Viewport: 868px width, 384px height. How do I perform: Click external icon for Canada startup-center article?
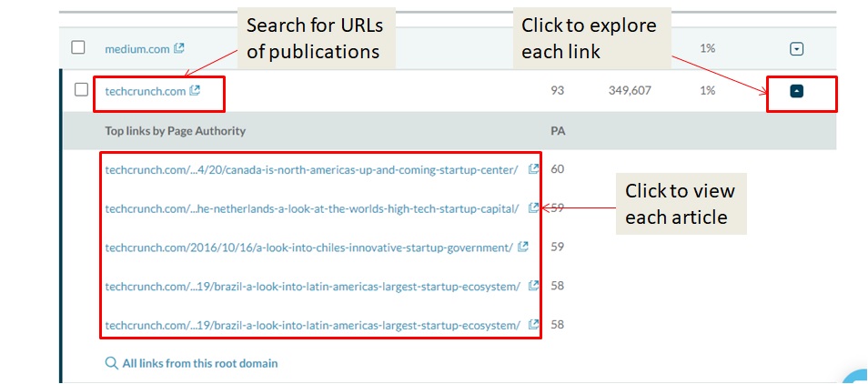534,169
